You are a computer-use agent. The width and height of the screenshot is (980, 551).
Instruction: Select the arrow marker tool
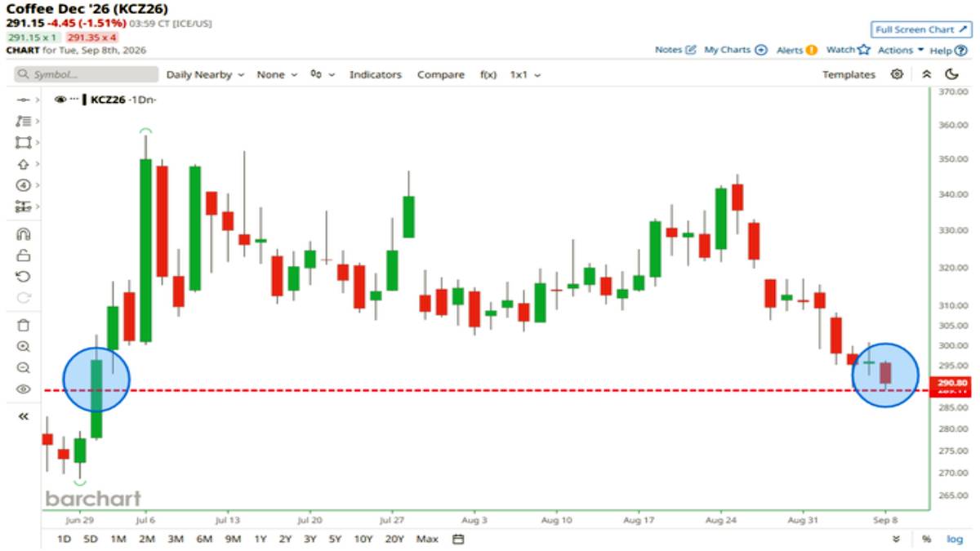click(23, 164)
